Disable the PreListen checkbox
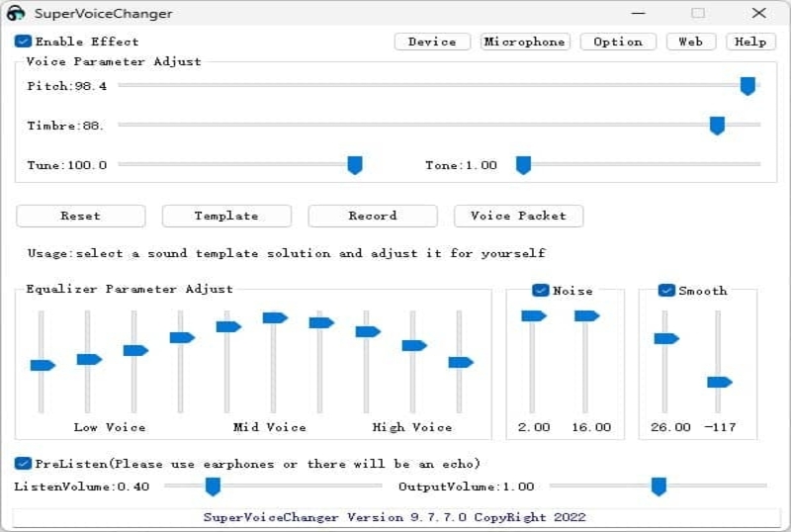The height and width of the screenshot is (532, 791). [x=23, y=464]
